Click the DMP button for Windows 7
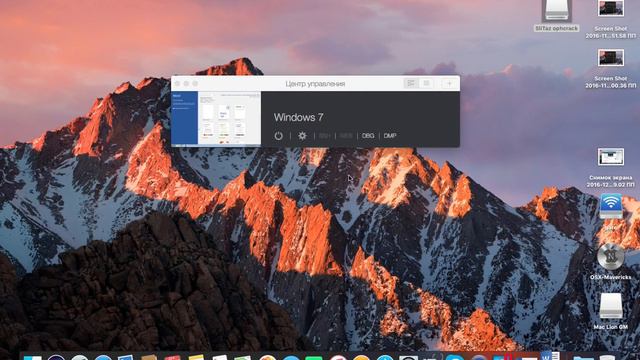 pyautogui.click(x=390, y=136)
